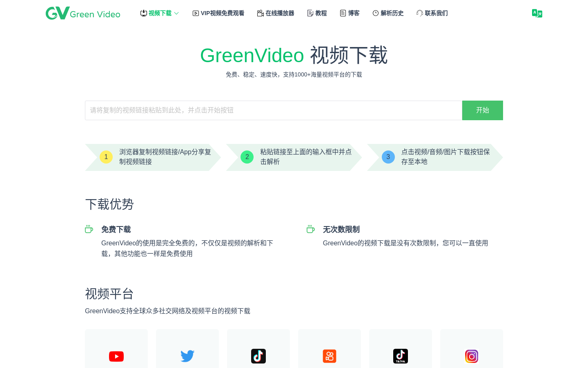Click the cup icon beside 无次数限制
The image size is (588, 368).
pos(311,229)
